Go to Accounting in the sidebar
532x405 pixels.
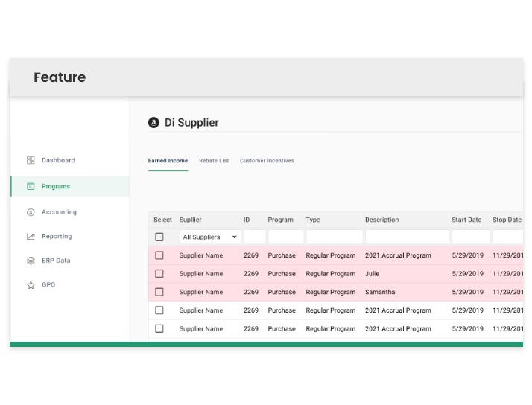(59, 212)
